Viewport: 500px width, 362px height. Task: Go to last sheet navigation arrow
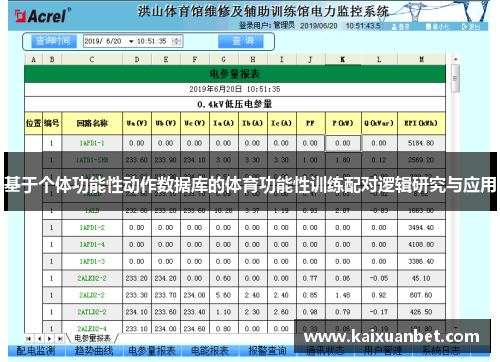(x=60, y=339)
